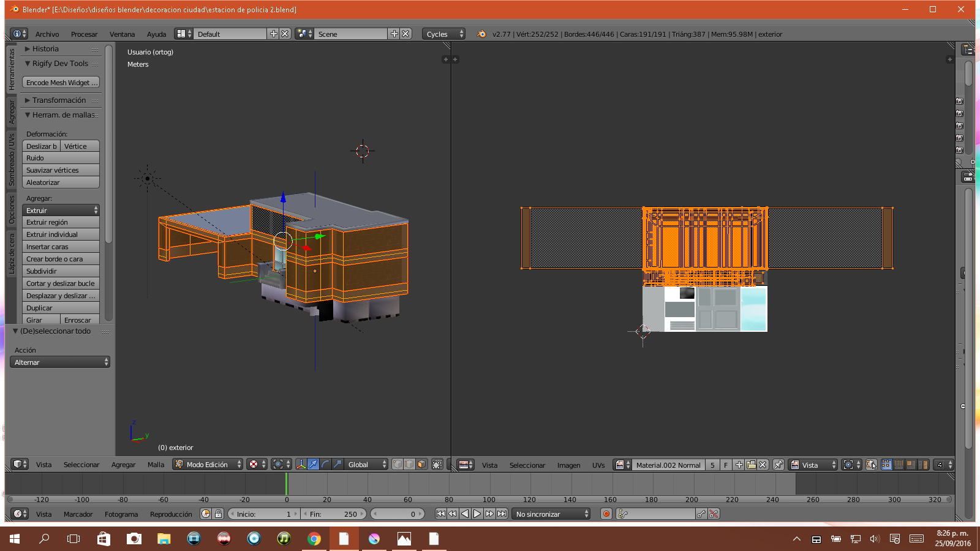Click the Fin end frame field
The width and height of the screenshot is (980, 551).
(x=333, y=514)
